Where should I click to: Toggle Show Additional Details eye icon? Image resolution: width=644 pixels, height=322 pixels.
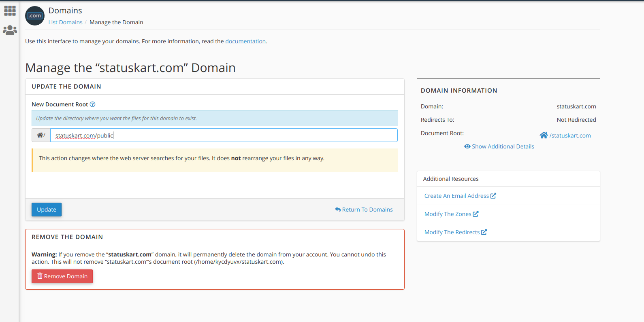tap(467, 146)
